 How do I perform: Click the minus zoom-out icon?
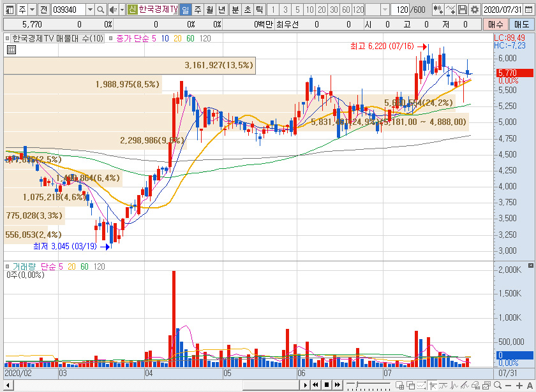point(509,385)
